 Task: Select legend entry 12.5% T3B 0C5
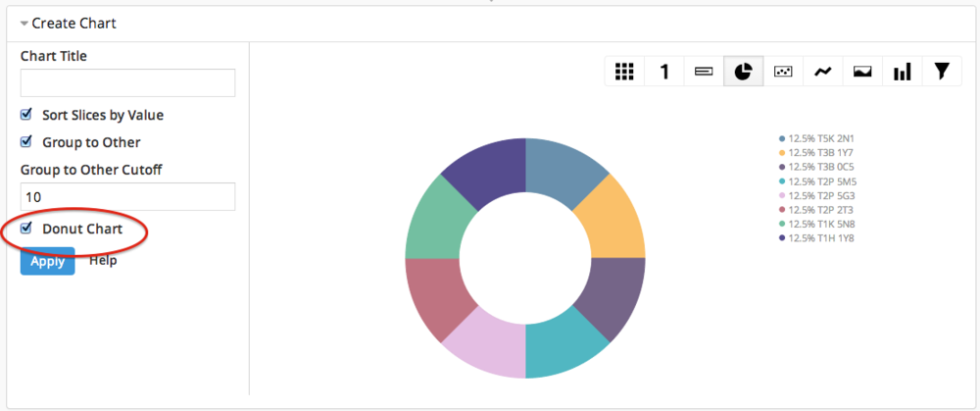click(817, 167)
